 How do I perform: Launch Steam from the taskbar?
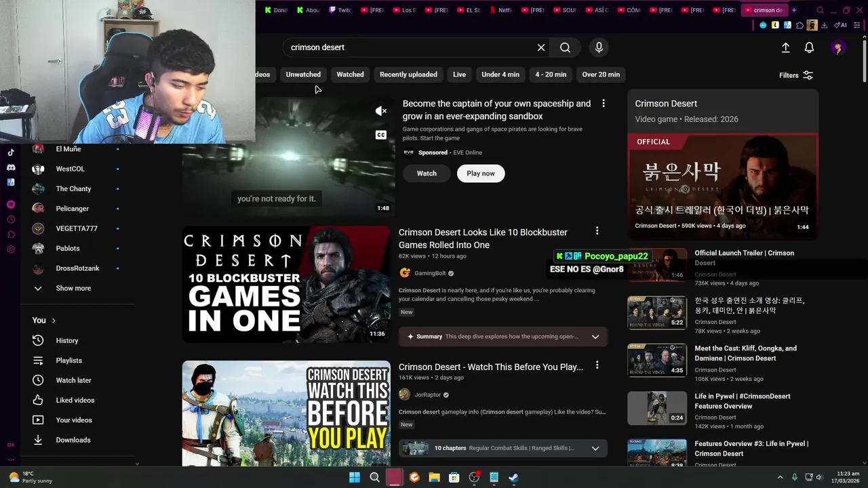(514, 477)
